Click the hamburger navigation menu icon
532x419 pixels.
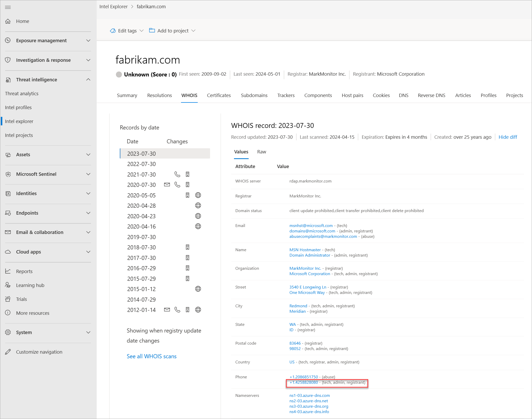pos(8,7)
